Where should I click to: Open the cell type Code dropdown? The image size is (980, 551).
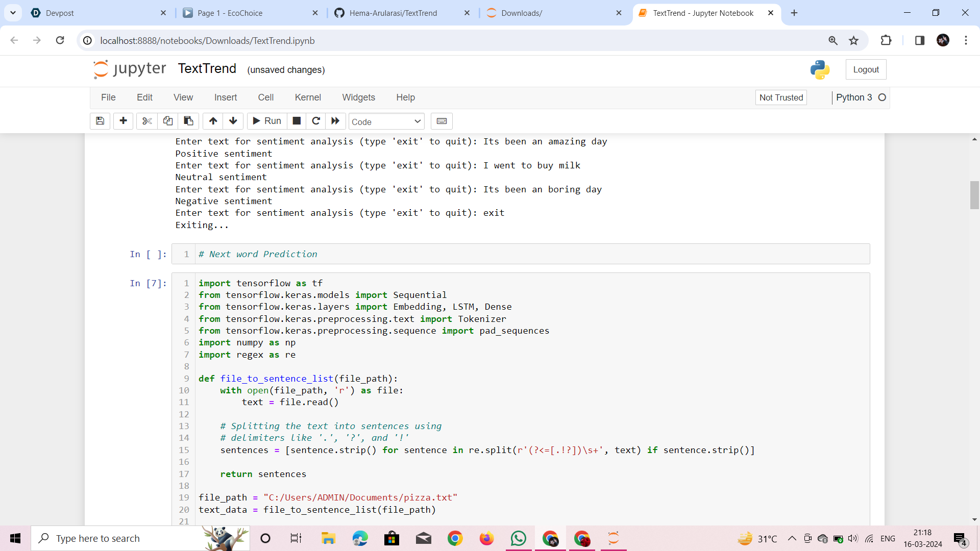point(386,121)
